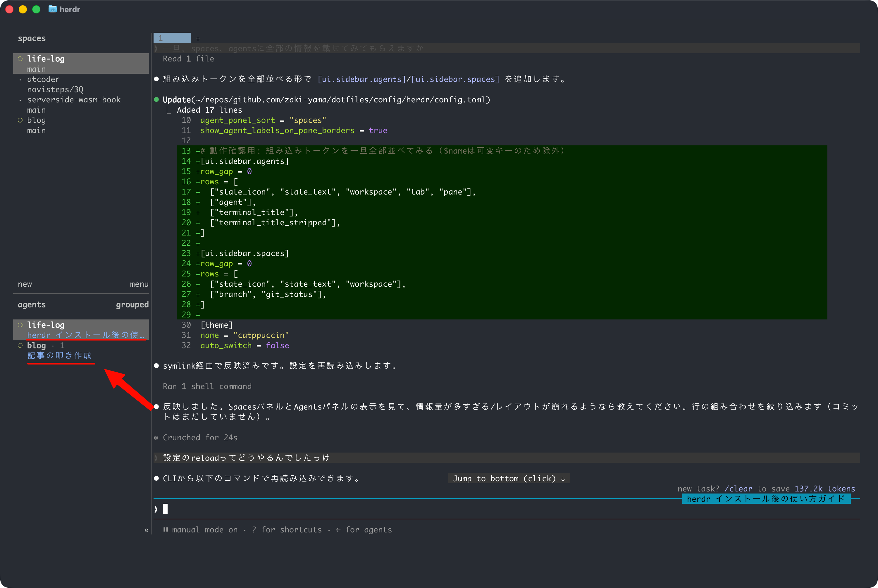Click diff line 14 '+[ui.sidebar.agents]'
The image size is (878, 588).
242,161
